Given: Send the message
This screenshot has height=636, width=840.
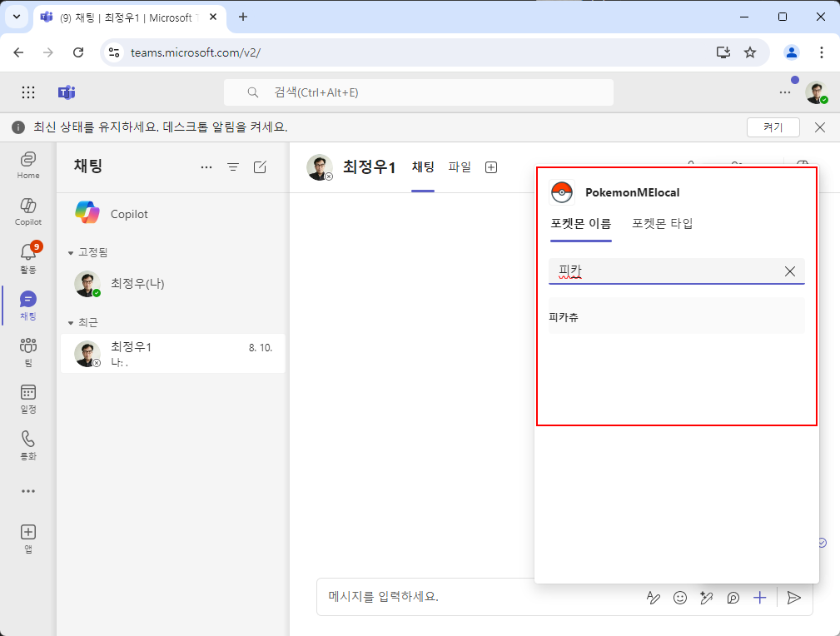Looking at the screenshot, I should tap(794, 598).
